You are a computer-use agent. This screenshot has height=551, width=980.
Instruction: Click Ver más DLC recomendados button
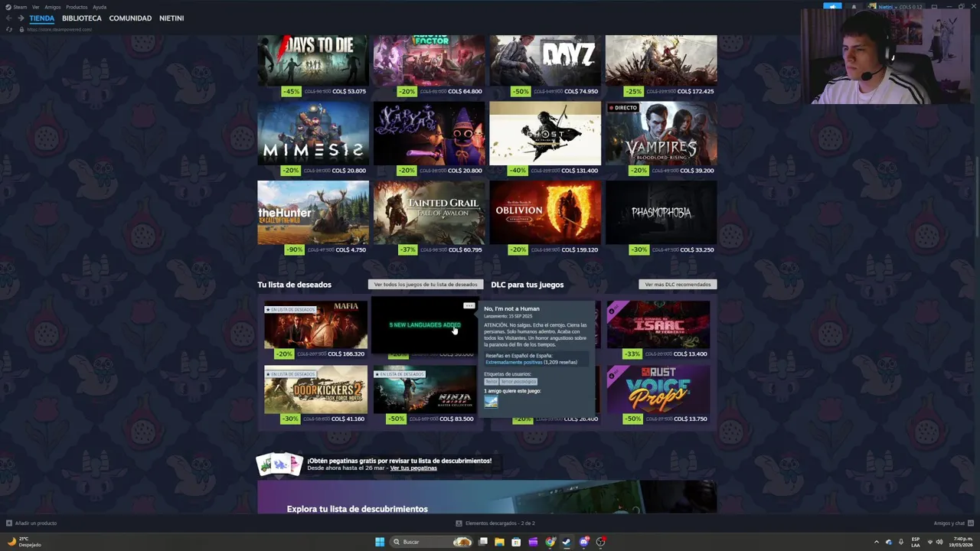pos(678,285)
